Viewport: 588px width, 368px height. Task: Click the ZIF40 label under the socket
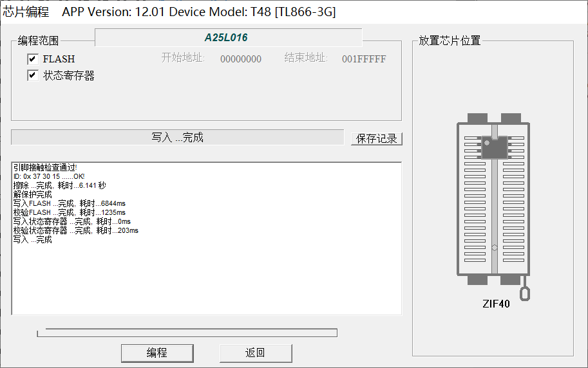[x=496, y=304]
